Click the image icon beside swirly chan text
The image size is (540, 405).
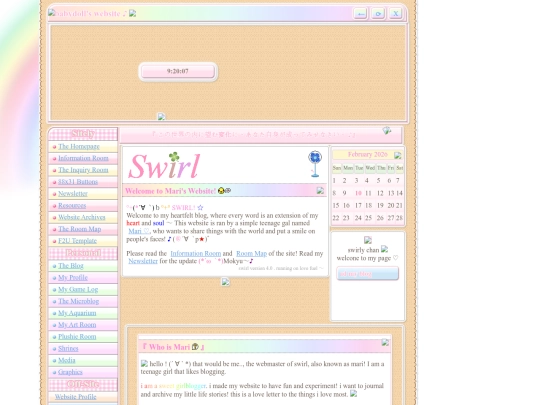[385, 249]
